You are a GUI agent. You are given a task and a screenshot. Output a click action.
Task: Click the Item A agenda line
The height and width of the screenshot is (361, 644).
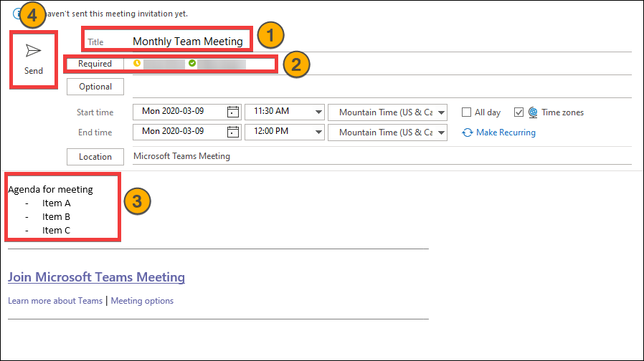[x=56, y=203]
